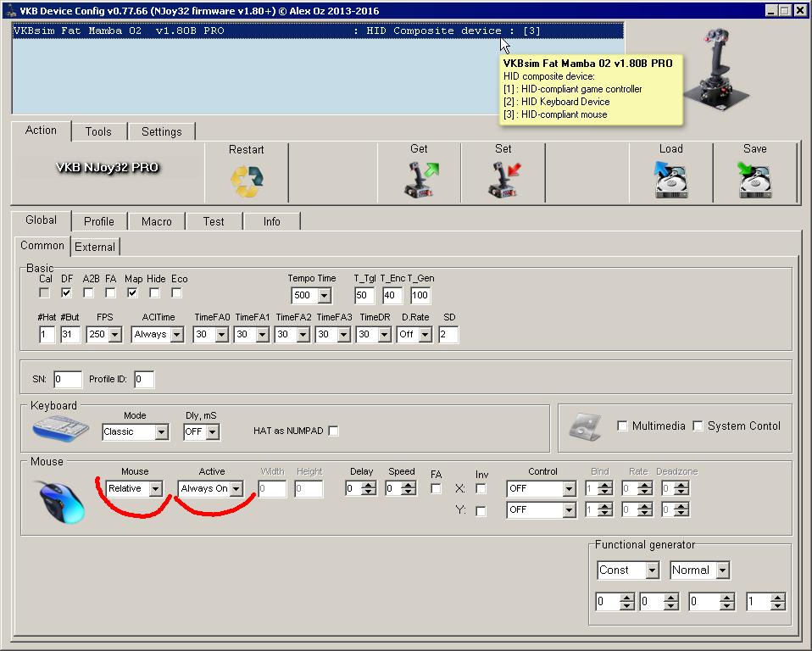Click the multimedia keypad icon
The image size is (812, 651).
[x=585, y=426]
